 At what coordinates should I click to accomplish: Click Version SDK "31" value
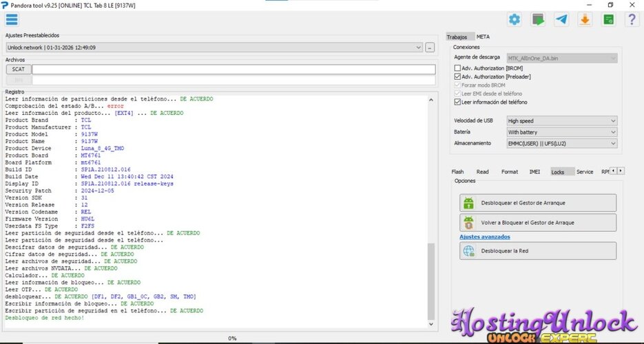coord(84,197)
